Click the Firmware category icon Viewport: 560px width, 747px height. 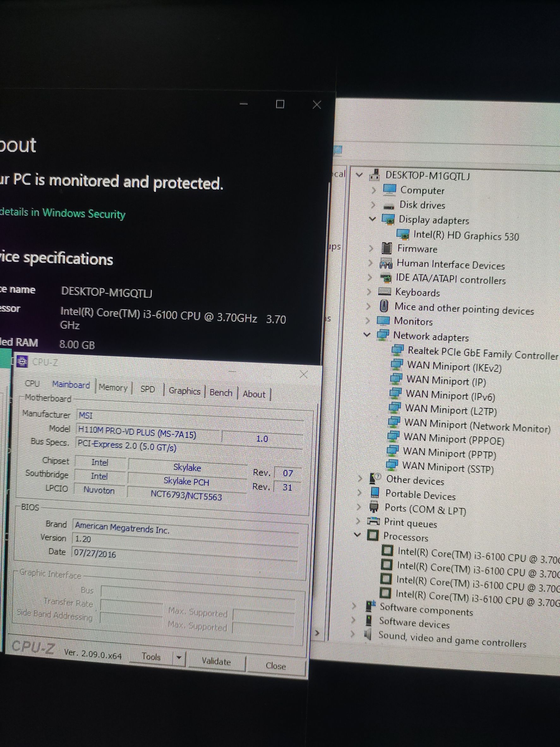[387, 248]
